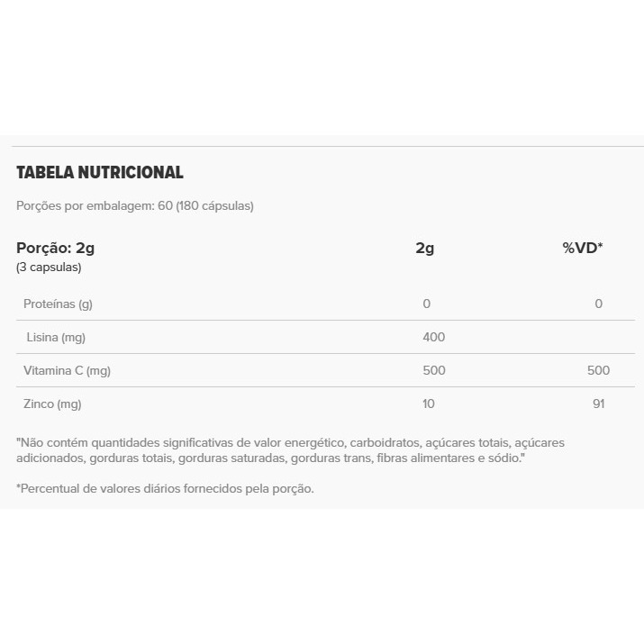644x644 pixels.
Task: Click the Lisina value 400
Action: click(433, 337)
